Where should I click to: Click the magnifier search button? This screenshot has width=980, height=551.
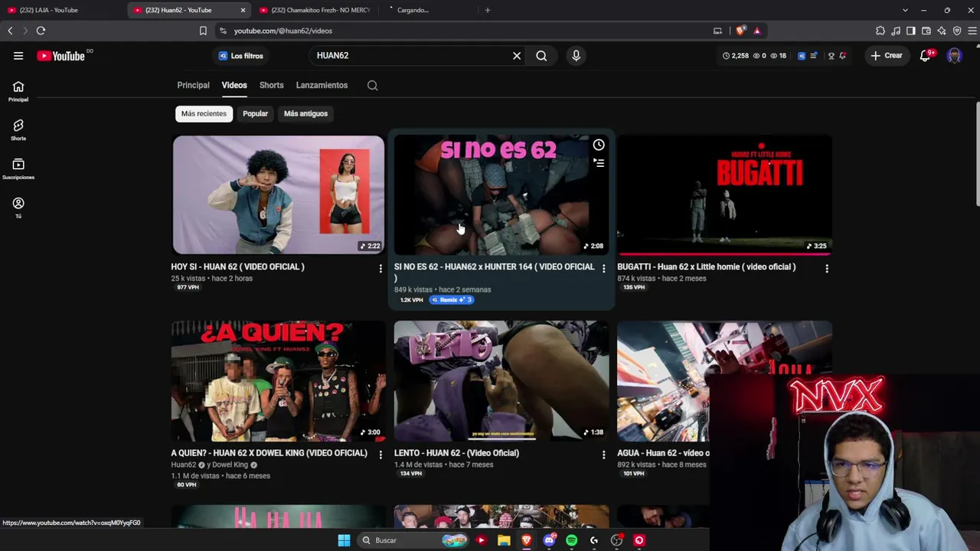(x=541, y=56)
